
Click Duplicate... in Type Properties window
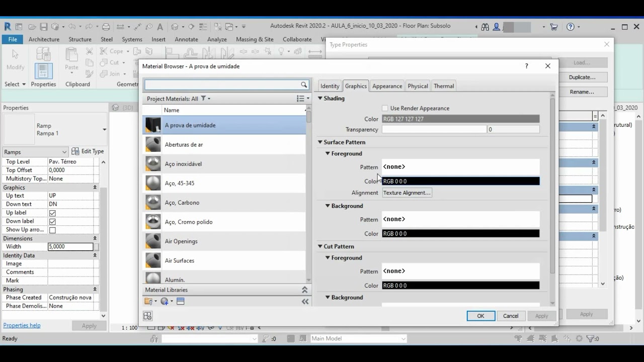pyautogui.click(x=582, y=77)
